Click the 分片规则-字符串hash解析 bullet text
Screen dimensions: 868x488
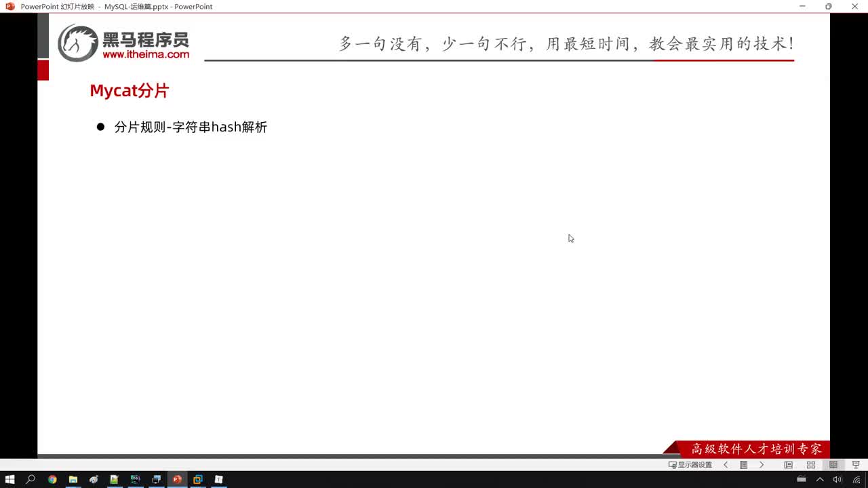point(191,127)
